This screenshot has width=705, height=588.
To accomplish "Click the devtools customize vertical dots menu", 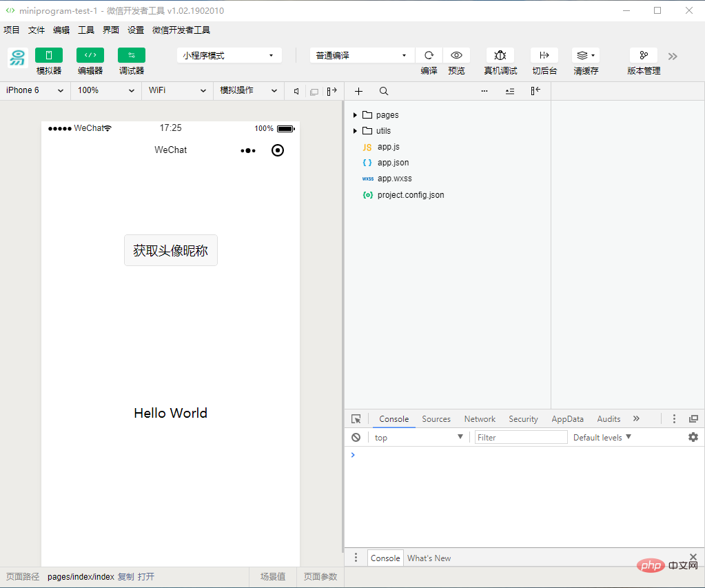I will tap(673, 419).
